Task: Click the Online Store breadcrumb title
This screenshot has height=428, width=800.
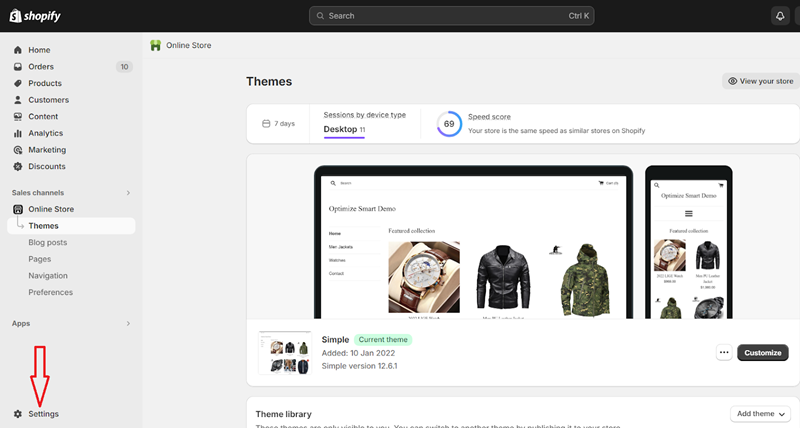Action: pyautogui.click(x=189, y=45)
